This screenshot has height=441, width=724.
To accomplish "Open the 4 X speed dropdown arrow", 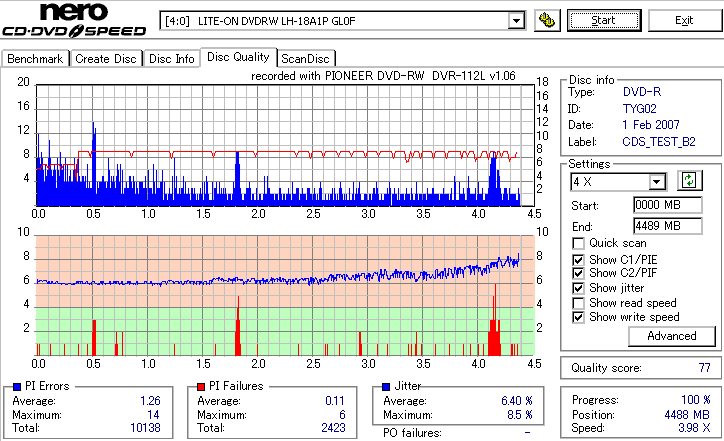I will 657,182.
